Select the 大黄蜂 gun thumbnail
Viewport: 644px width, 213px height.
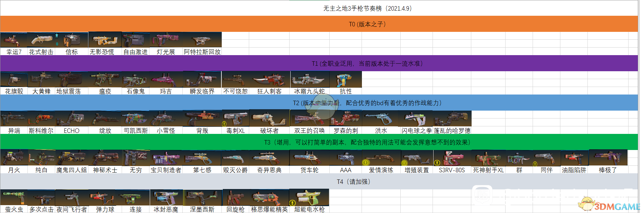(41, 79)
